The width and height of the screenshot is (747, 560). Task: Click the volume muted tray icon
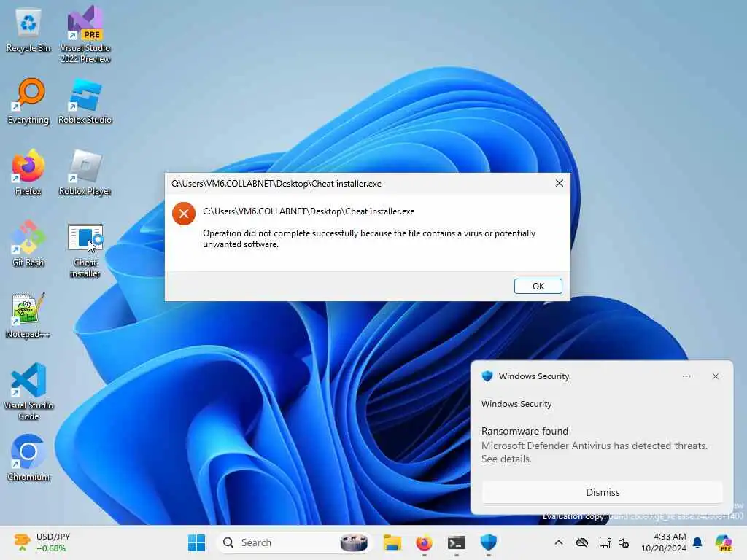(624, 542)
